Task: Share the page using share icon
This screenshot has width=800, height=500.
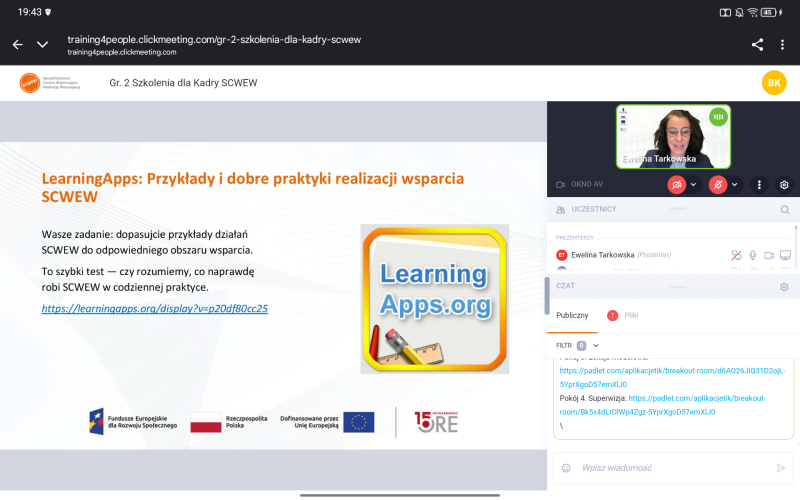Action: point(757,45)
